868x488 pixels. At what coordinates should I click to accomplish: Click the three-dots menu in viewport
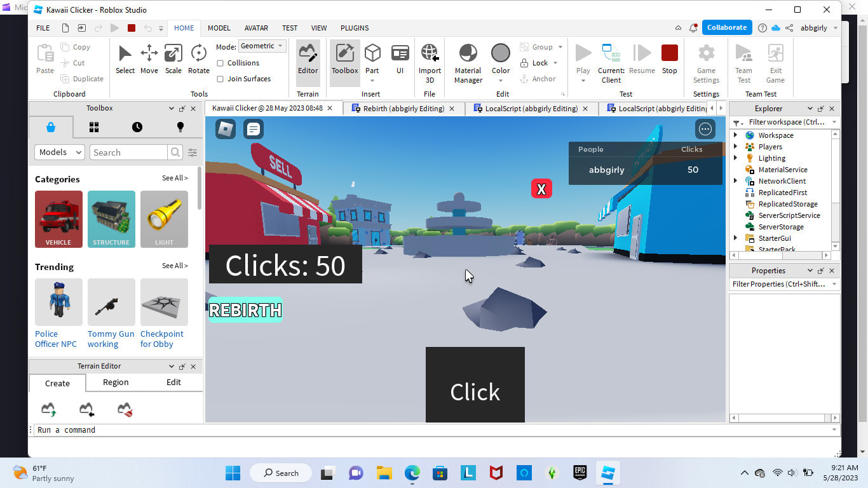coord(705,129)
